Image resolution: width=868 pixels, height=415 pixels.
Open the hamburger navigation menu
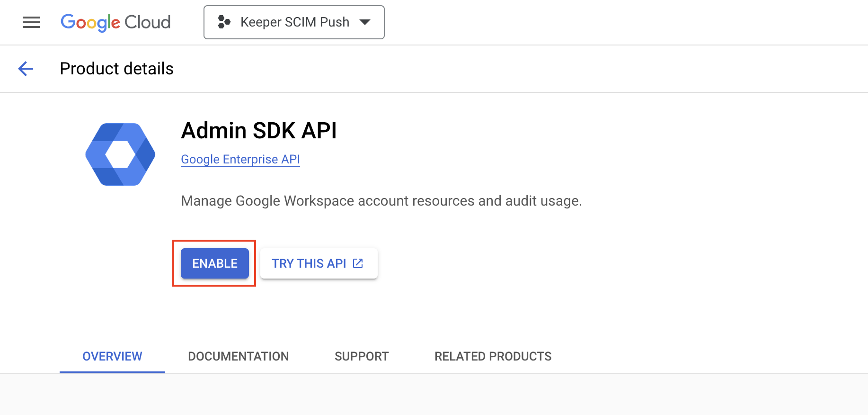tap(31, 22)
